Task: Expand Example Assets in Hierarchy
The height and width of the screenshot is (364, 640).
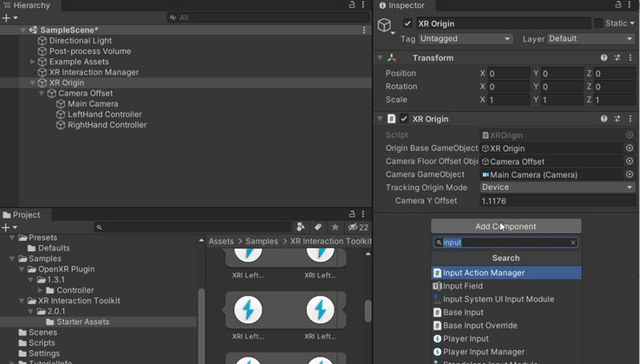Action: click(x=33, y=61)
